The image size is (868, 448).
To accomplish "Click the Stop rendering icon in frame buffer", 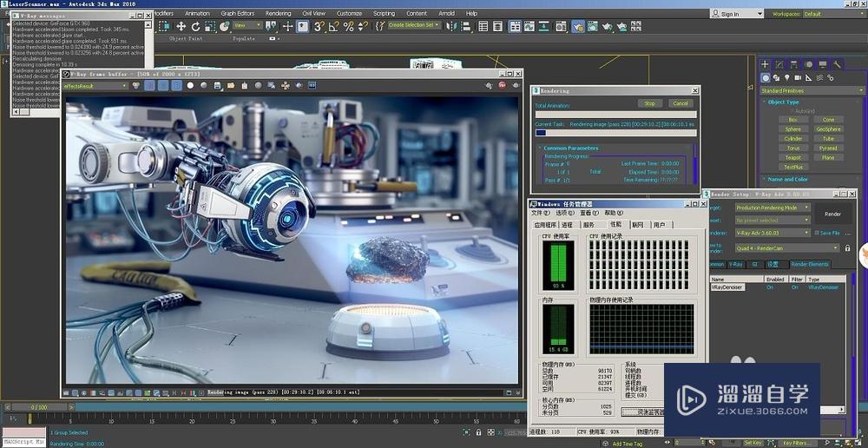I will tap(503, 85).
